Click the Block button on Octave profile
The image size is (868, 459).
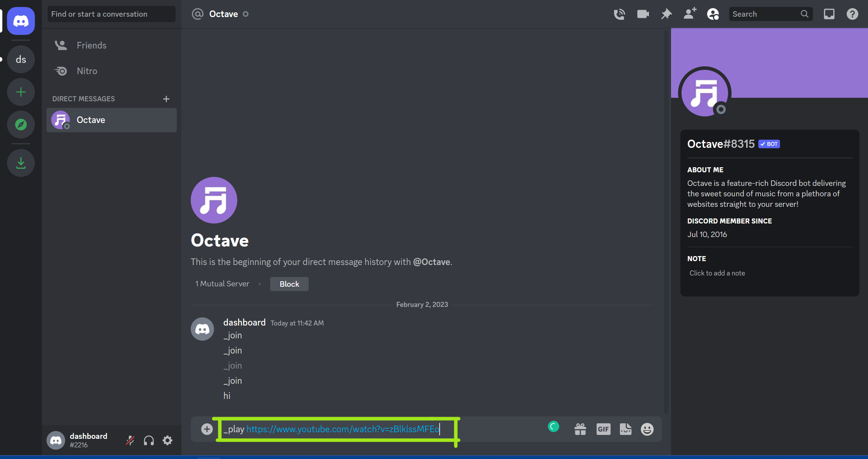pos(289,284)
